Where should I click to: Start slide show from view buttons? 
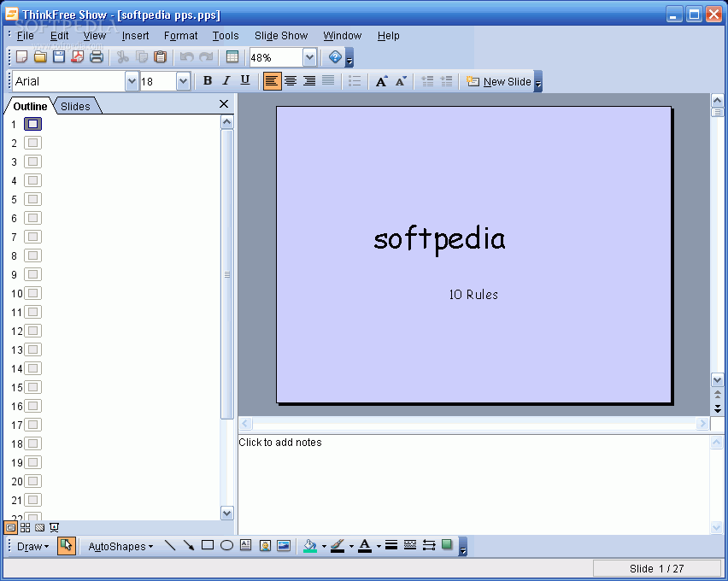55,527
